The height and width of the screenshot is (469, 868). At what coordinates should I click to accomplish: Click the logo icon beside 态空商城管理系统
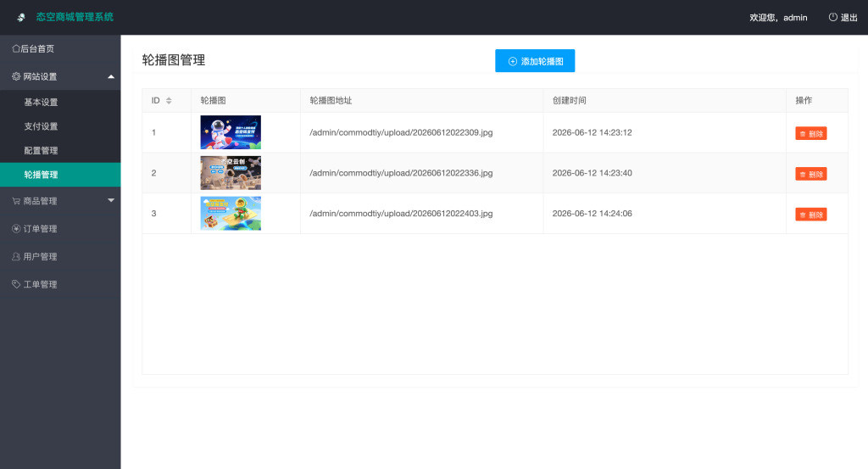pyautogui.click(x=21, y=17)
